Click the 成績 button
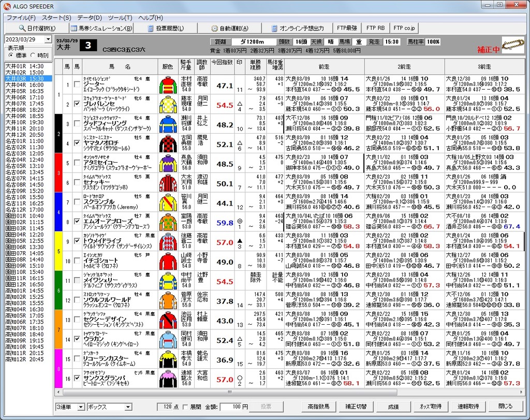This screenshot has width=530, height=420. pos(393,407)
